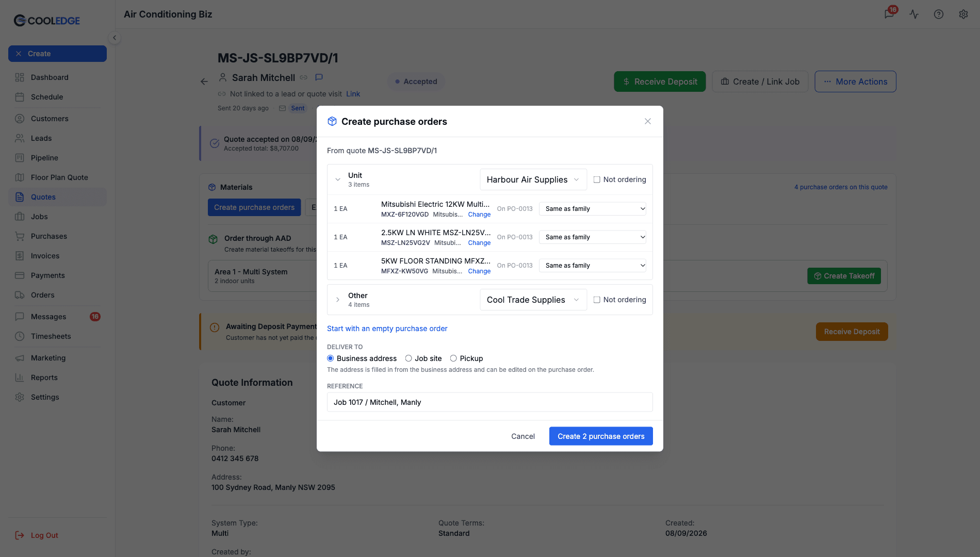Image resolution: width=980 pixels, height=557 pixels.
Task: Click the link icon beside Sarah Mitchell
Action: coord(304,77)
